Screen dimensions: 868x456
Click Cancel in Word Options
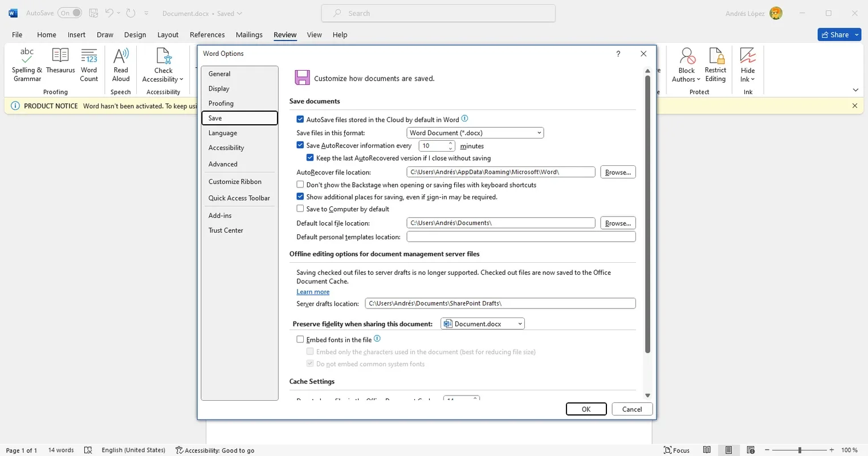(x=632, y=409)
